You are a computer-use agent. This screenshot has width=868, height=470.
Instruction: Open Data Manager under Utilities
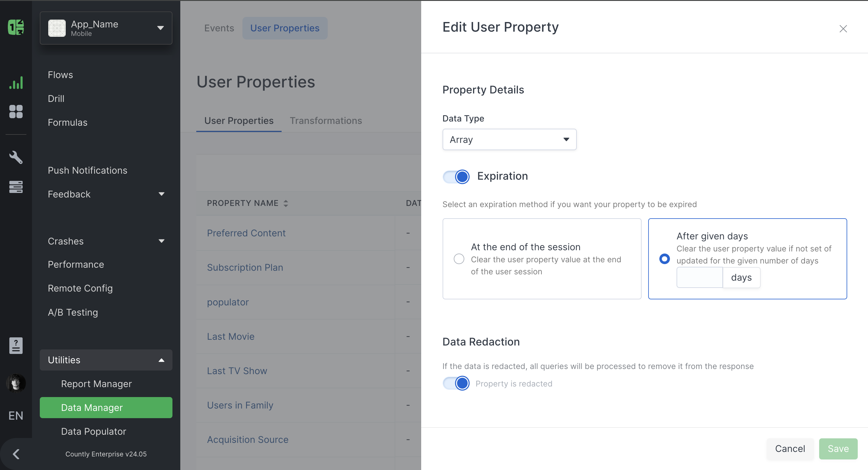pos(106,408)
